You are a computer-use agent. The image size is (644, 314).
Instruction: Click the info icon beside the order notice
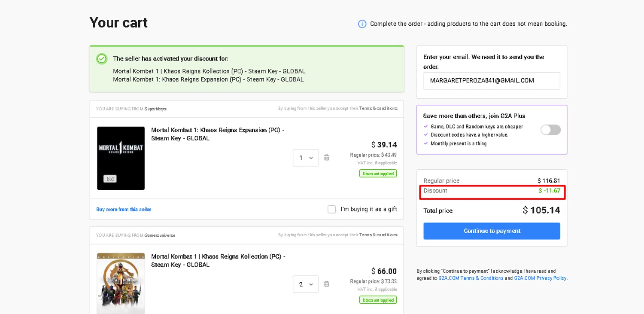coord(362,24)
